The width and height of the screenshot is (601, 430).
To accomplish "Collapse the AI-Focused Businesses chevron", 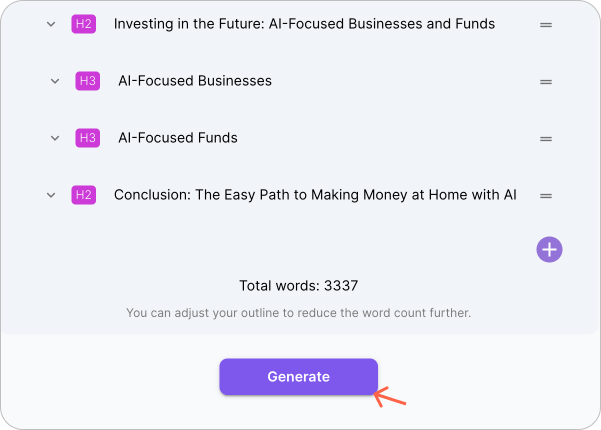I will [x=55, y=81].
